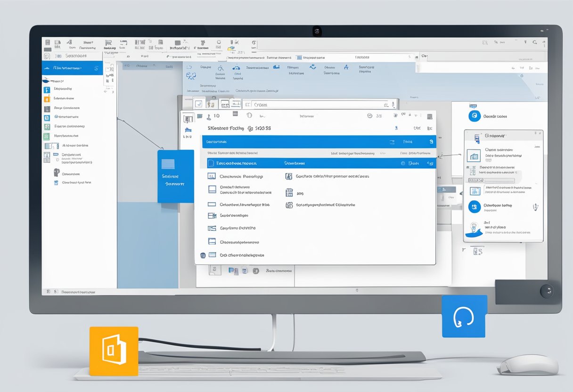Select the blue 'f' icon in the left sidebar
Image resolution: width=573 pixels, height=392 pixels.
tap(46, 89)
